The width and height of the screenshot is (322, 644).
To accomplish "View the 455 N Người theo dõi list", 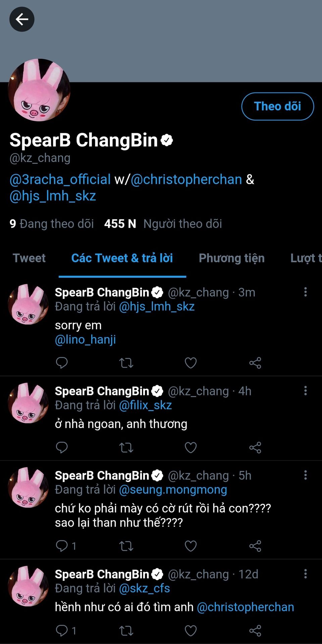I will (x=163, y=224).
